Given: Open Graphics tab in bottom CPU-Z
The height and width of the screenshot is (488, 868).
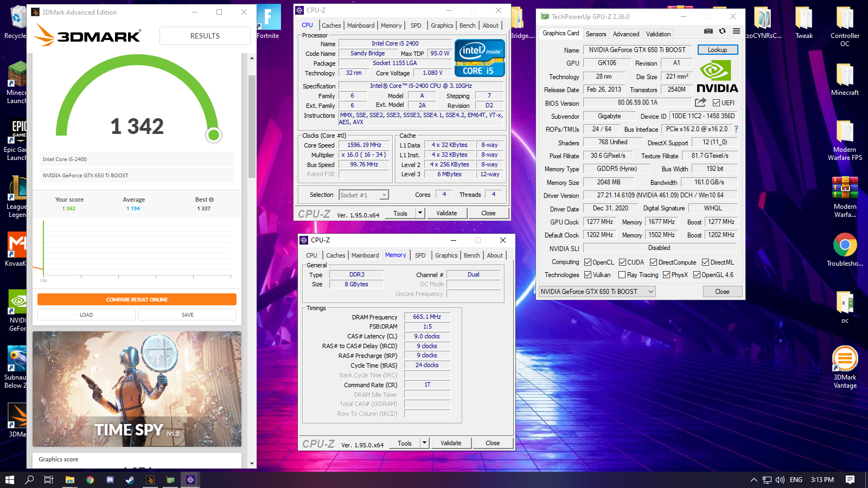Looking at the screenshot, I should (x=446, y=255).
